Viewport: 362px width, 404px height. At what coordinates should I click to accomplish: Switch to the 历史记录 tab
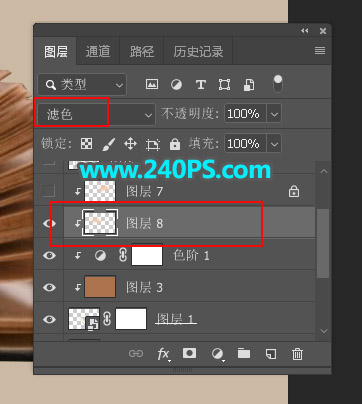pyautogui.click(x=198, y=51)
